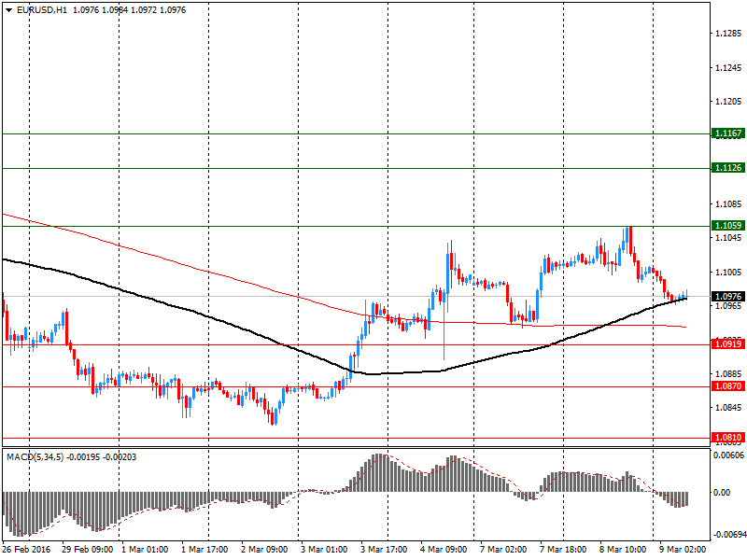The image size is (747, 560).
Task: Click the 1 Mar 01:00 time label
Action: pyautogui.click(x=145, y=550)
